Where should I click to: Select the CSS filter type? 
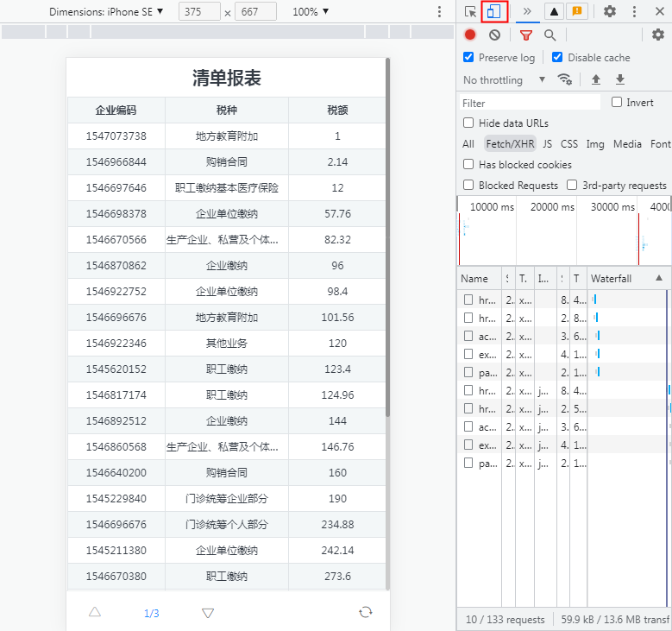pyautogui.click(x=569, y=144)
